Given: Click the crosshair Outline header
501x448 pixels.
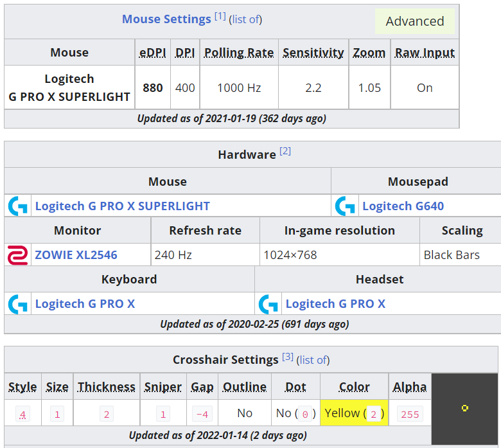Looking at the screenshot, I should pos(245,387).
